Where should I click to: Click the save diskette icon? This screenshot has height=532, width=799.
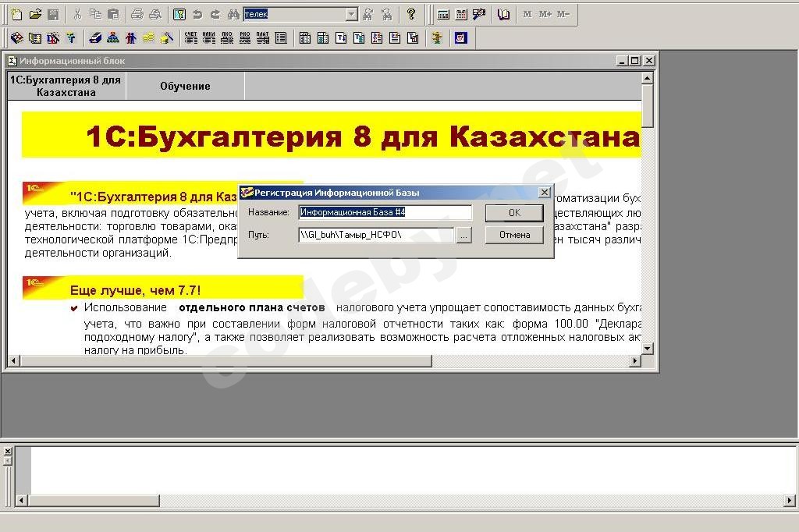[x=53, y=14]
